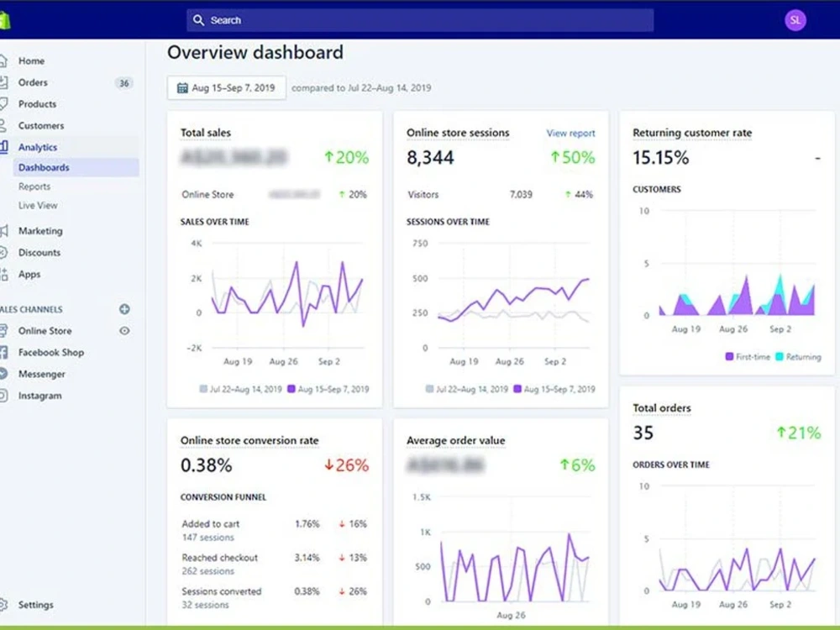Open Discounts in the sidebar
The height and width of the screenshot is (630, 840).
(39, 252)
